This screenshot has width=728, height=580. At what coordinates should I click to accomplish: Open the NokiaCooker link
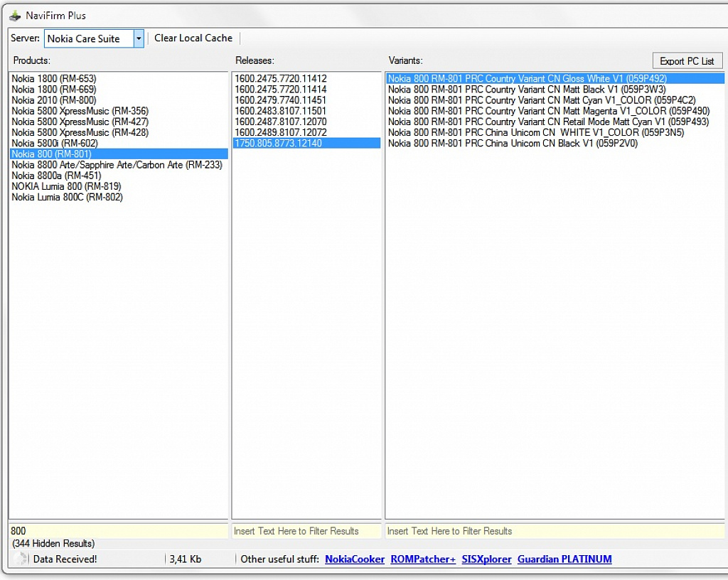355,559
